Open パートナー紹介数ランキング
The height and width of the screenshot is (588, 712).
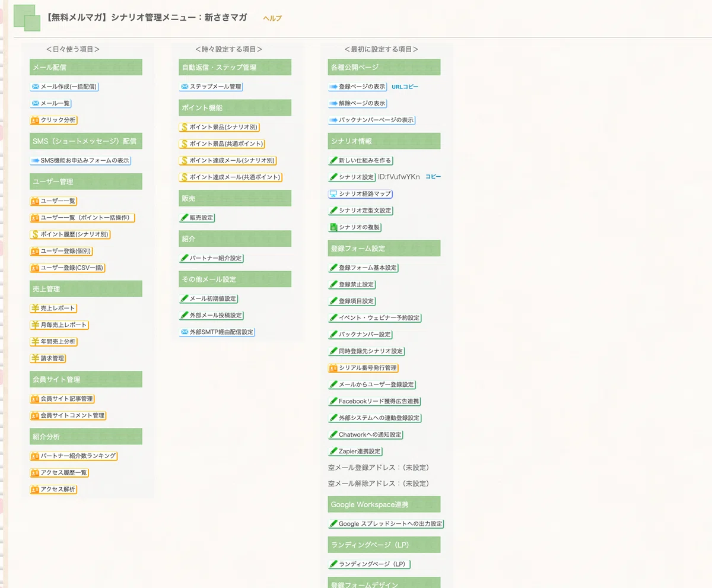click(74, 456)
